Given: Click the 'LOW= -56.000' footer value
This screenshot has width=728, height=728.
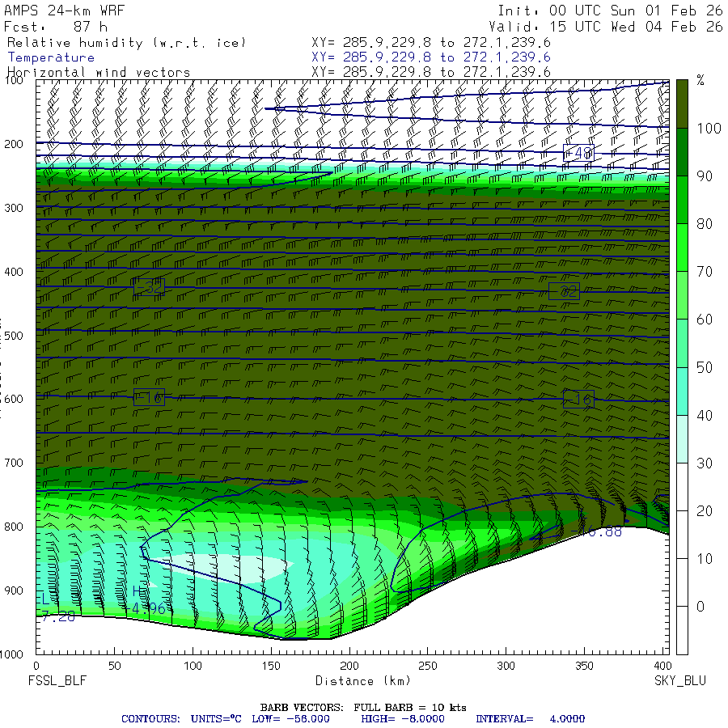Looking at the screenshot, I should pyautogui.click(x=290, y=719).
